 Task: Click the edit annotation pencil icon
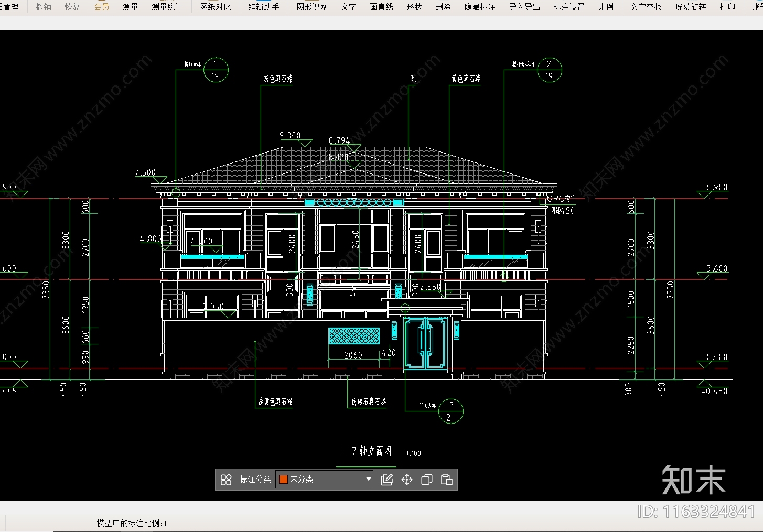[387, 480]
